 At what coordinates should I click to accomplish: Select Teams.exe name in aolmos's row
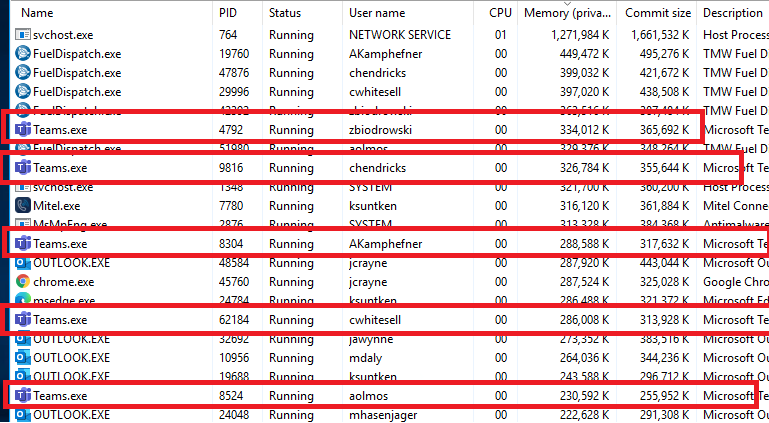tap(60, 396)
